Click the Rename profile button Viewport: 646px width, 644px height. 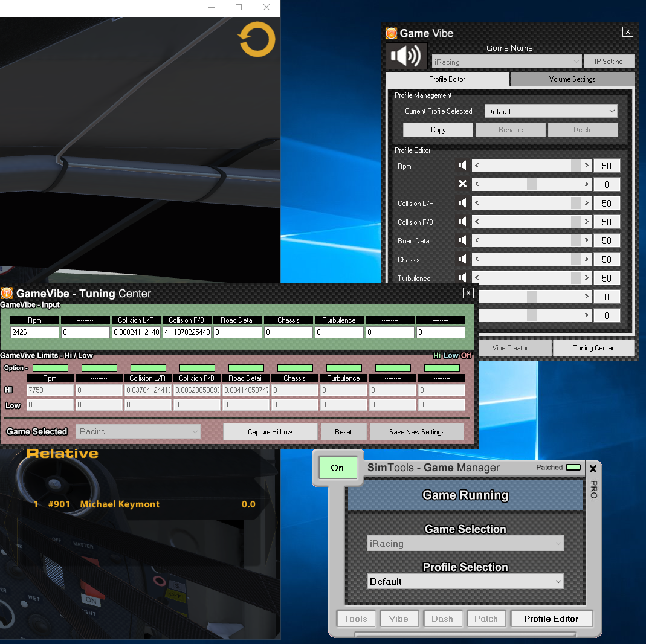pos(511,130)
